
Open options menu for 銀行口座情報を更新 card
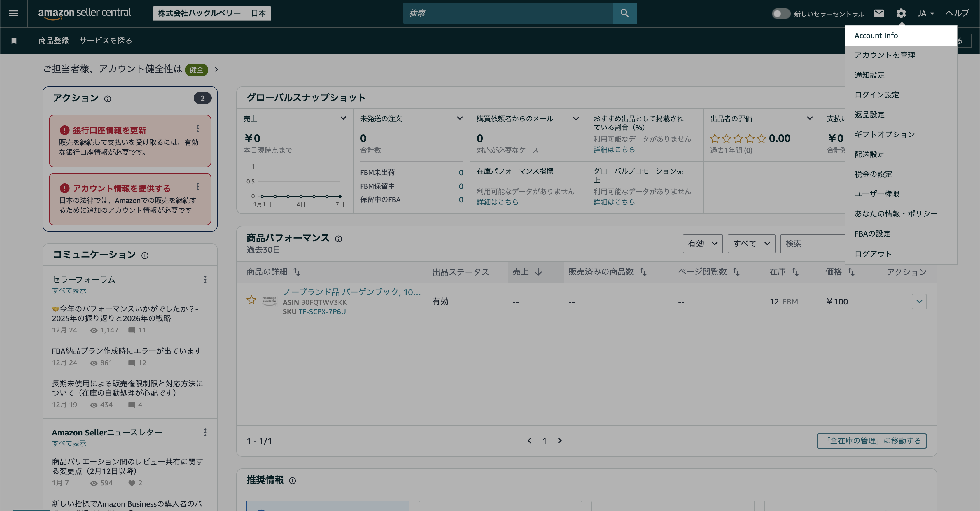pos(197,129)
